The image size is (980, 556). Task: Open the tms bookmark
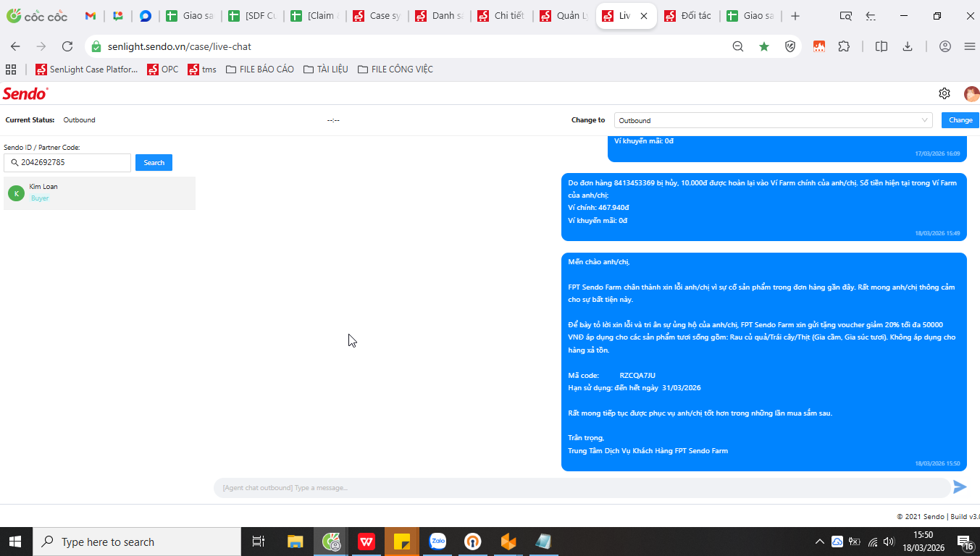[202, 69]
